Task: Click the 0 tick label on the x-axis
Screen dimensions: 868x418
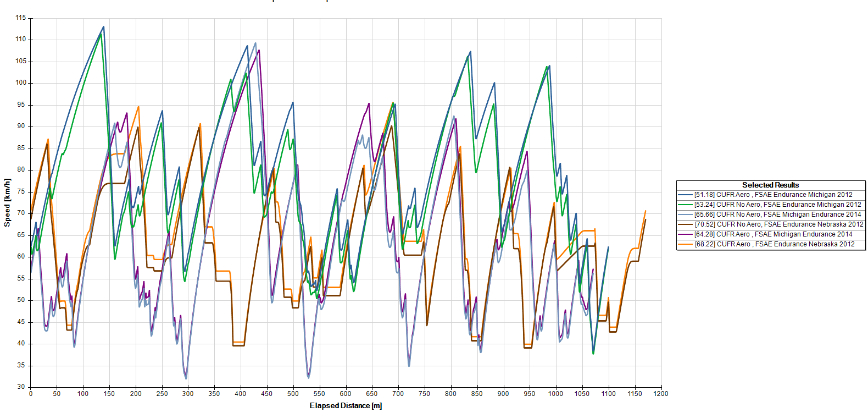Action: tap(31, 394)
